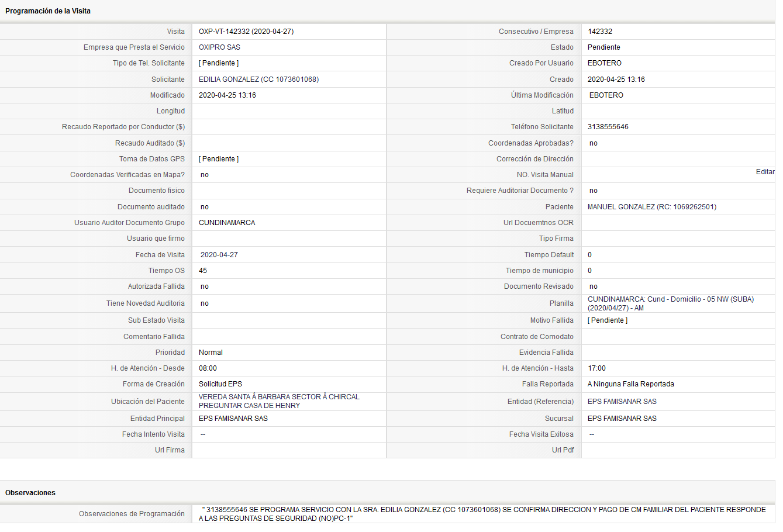Click Prioridad value Normal

click(211, 353)
